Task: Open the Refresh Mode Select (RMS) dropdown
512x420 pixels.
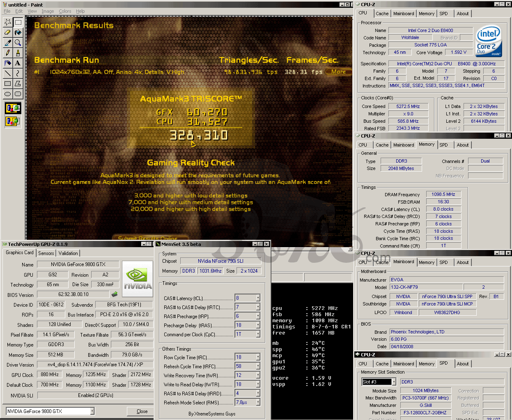Action: point(258,402)
